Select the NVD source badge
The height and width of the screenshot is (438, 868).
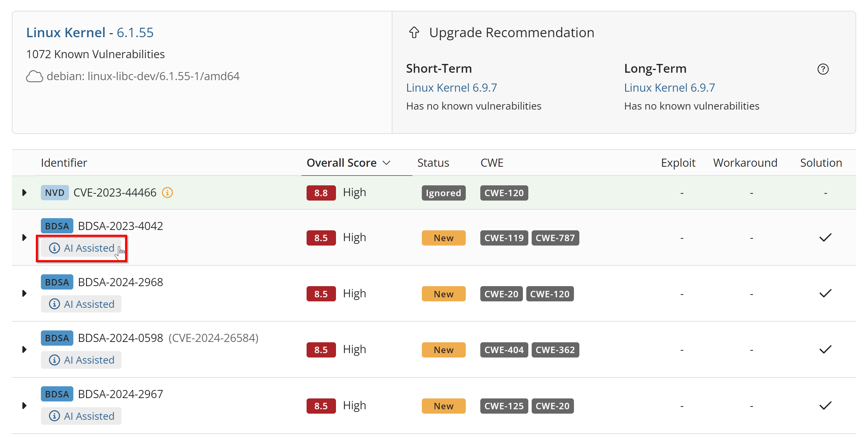point(54,192)
